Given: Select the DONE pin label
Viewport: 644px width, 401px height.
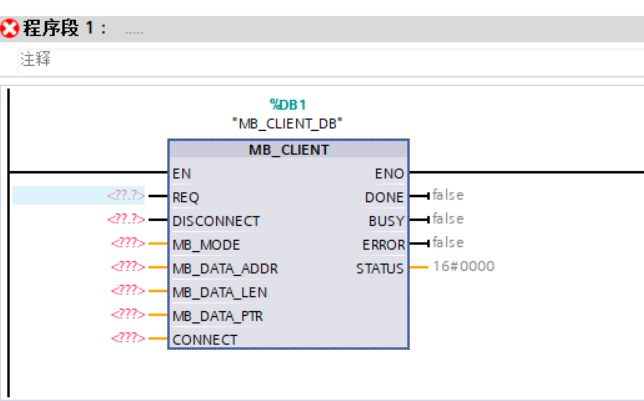Looking at the screenshot, I should (x=384, y=198).
